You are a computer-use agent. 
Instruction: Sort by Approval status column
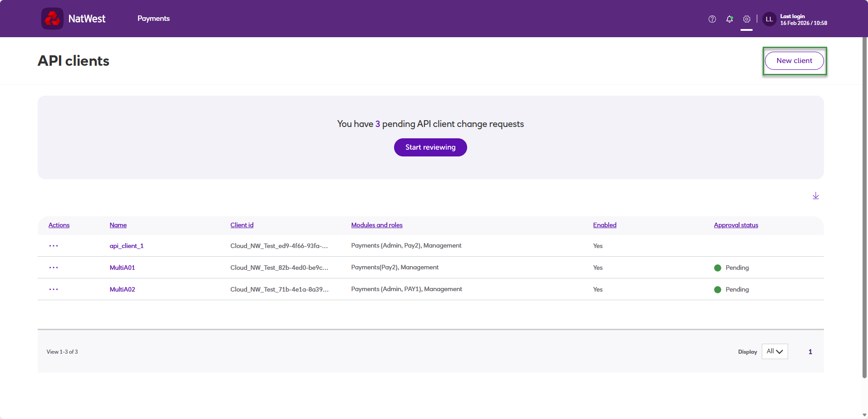pyautogui.click(x=736, y=225)
